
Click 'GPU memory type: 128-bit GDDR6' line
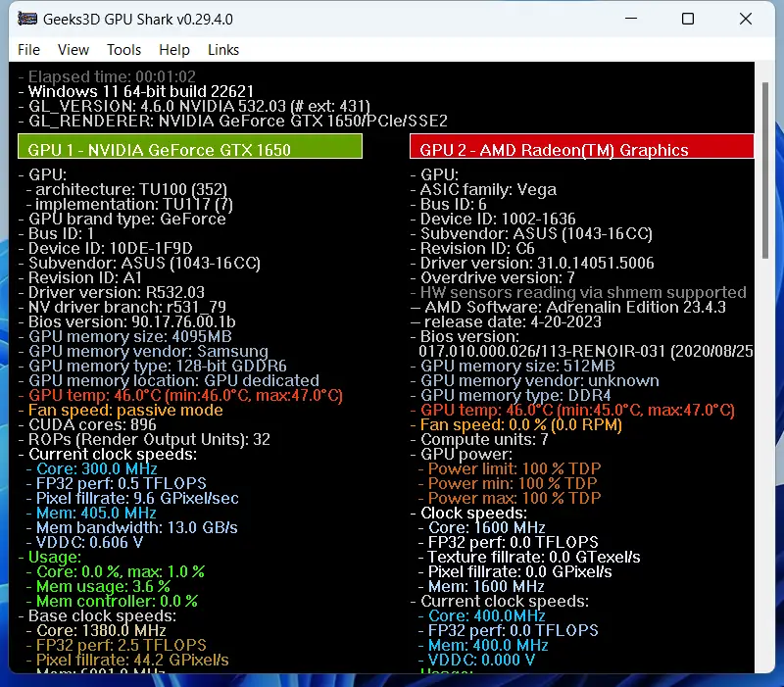[153, 366]
